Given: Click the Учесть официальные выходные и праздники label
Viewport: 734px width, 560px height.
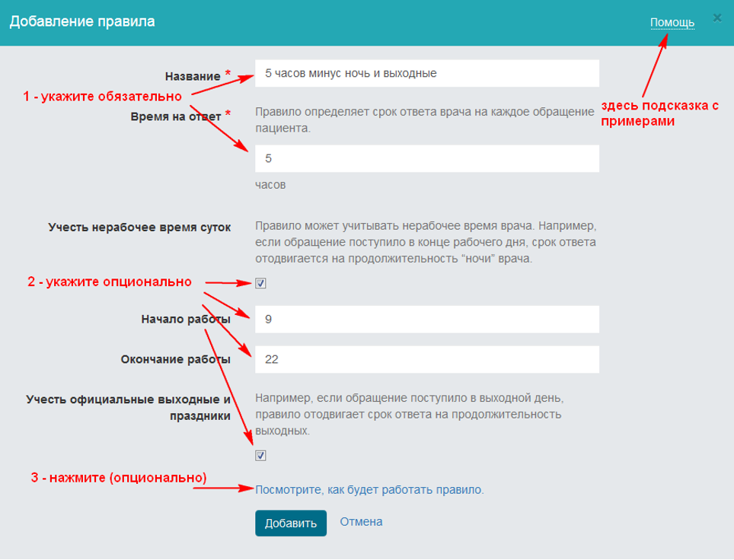Looking at the screenshot, I should 128,407.
